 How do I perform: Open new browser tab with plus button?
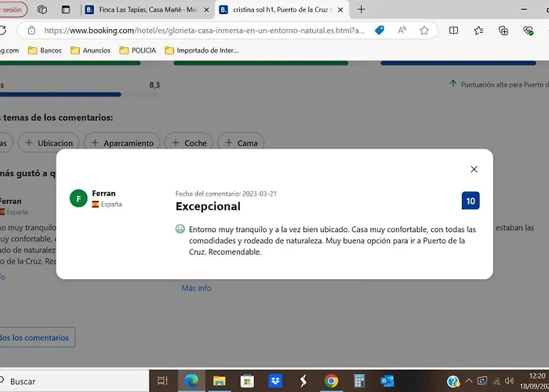tap(361, 9)
